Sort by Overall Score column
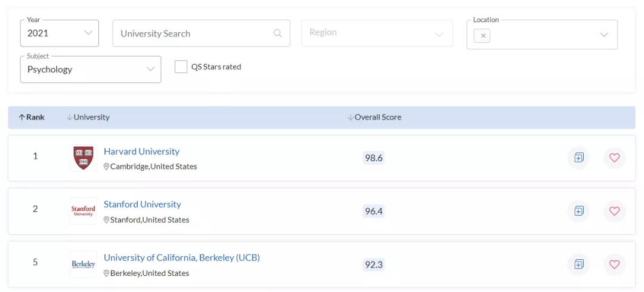 (x=374, y=117)
